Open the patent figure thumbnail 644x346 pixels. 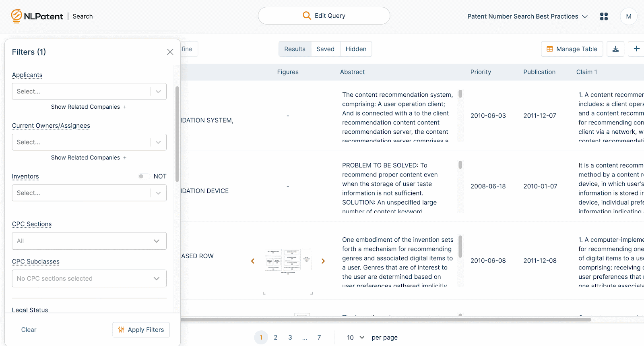tap(288, 261)
